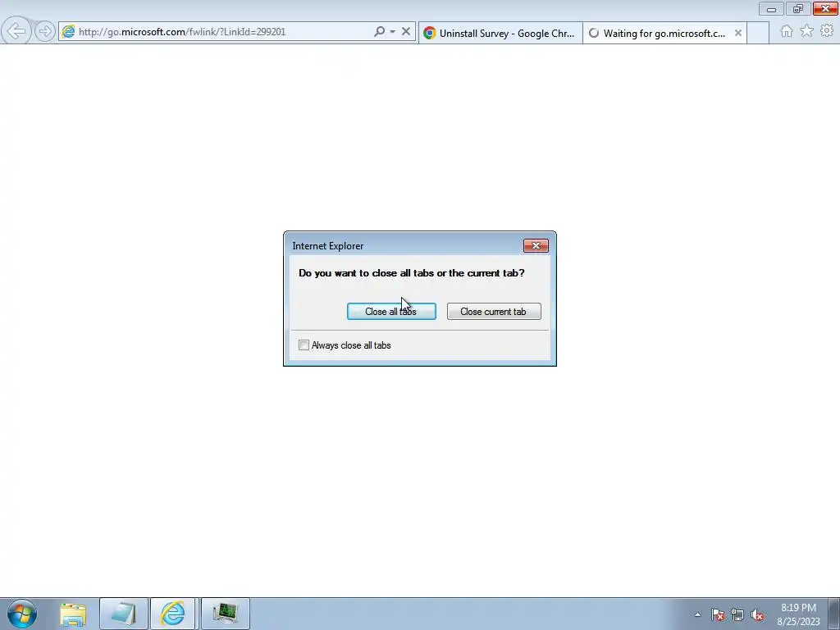Open Action Center flag icon

(718, 614)
